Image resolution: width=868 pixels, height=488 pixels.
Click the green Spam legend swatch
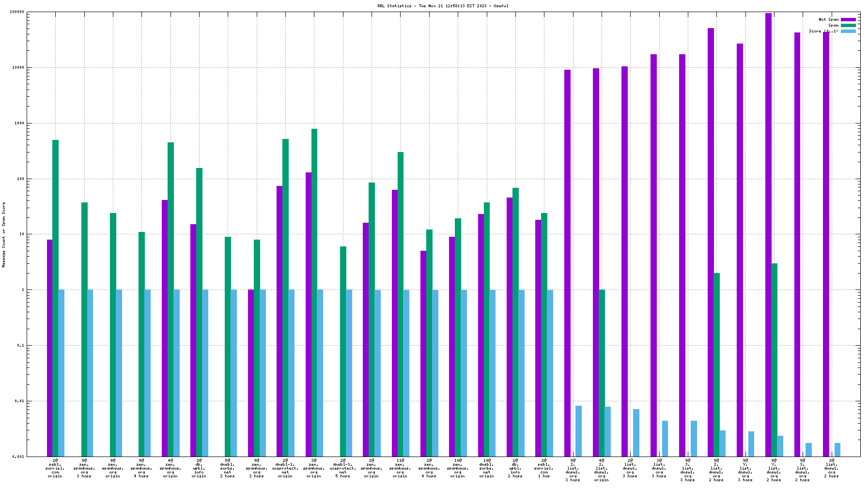(848, 26)
